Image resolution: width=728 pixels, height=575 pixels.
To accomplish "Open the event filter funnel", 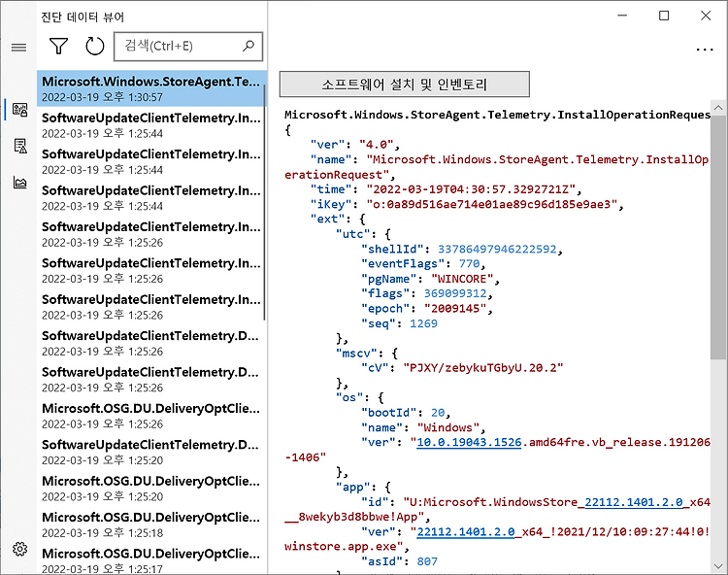I will 58,46.
